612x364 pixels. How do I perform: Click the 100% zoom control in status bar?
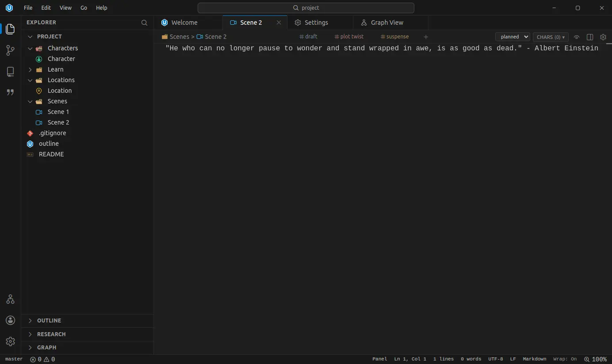click(595, 359)
